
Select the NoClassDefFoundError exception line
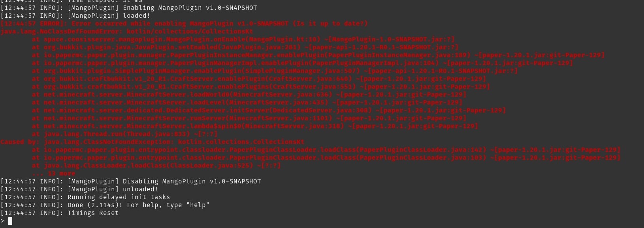coord(126,32)
